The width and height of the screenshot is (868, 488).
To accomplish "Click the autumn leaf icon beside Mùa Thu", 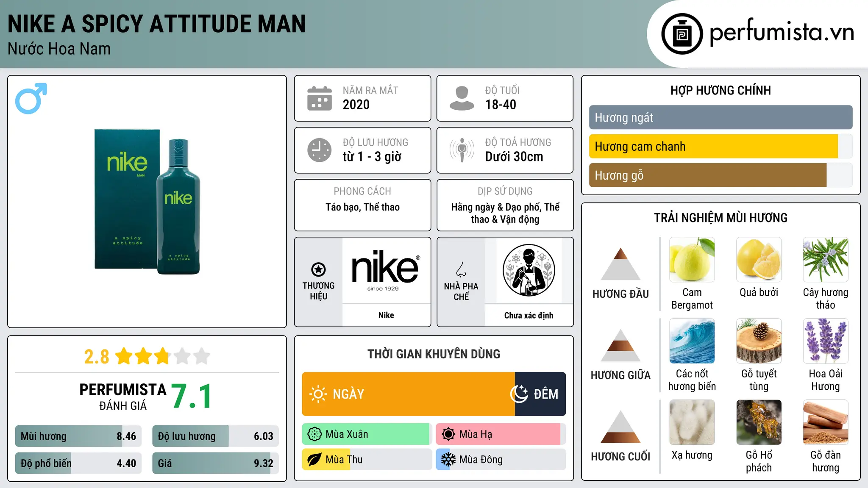I will coord(314,460).
